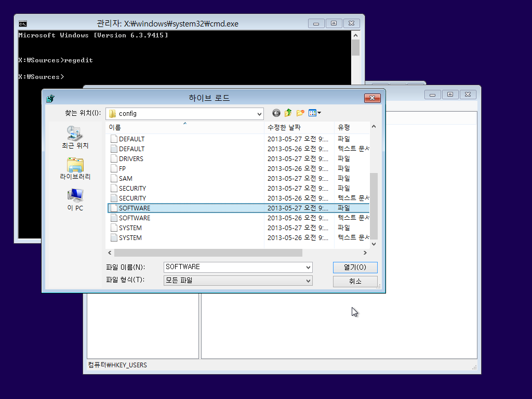Close the Load Hive (하이브 로드) dialog

[x=372, y=98]
